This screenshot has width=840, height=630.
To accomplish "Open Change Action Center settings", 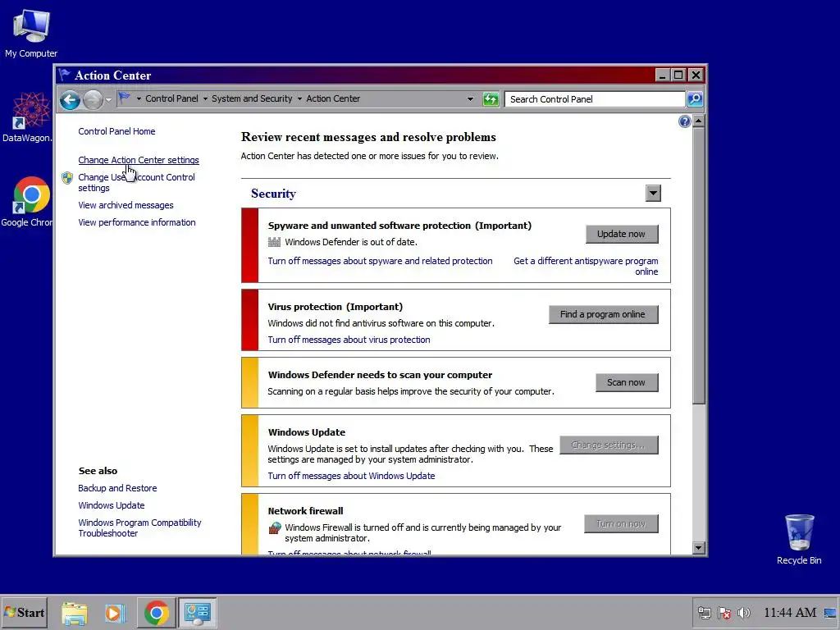I will [138, 160].
